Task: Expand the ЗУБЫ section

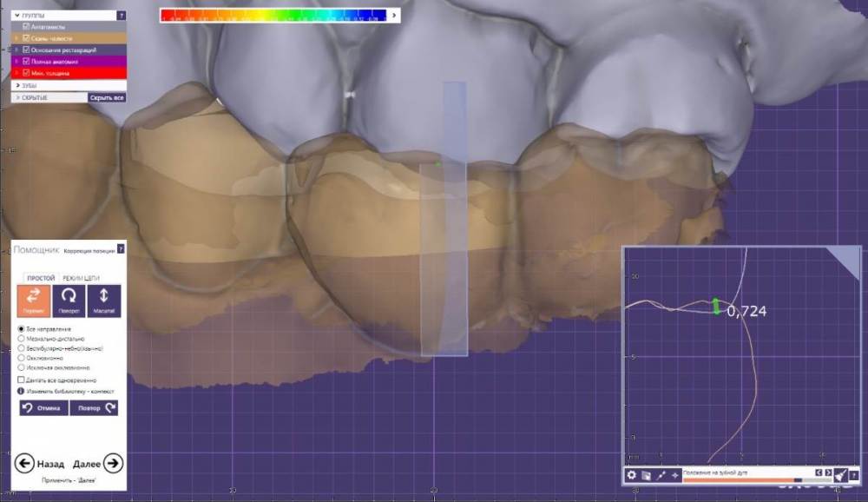Action: (16, 86)
